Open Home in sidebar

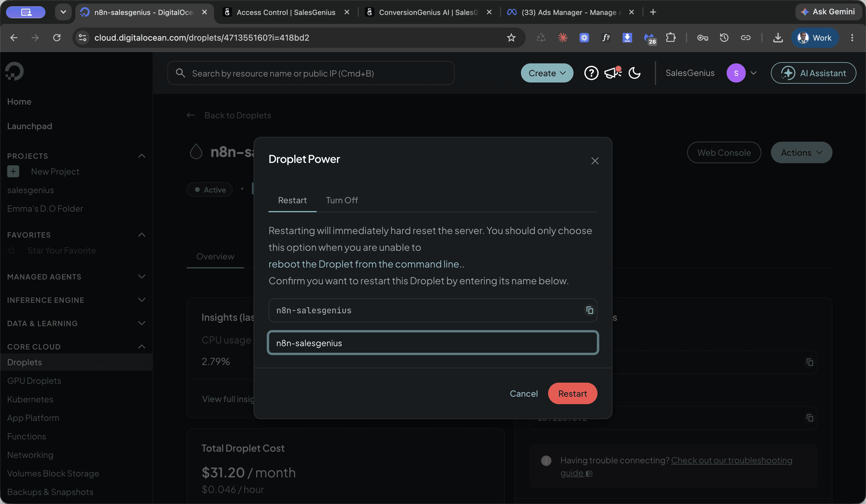(x=19, y=102)
